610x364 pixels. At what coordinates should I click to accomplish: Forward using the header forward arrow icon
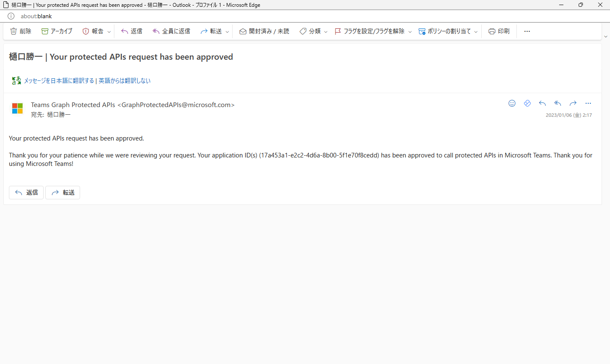coord(573,103)
